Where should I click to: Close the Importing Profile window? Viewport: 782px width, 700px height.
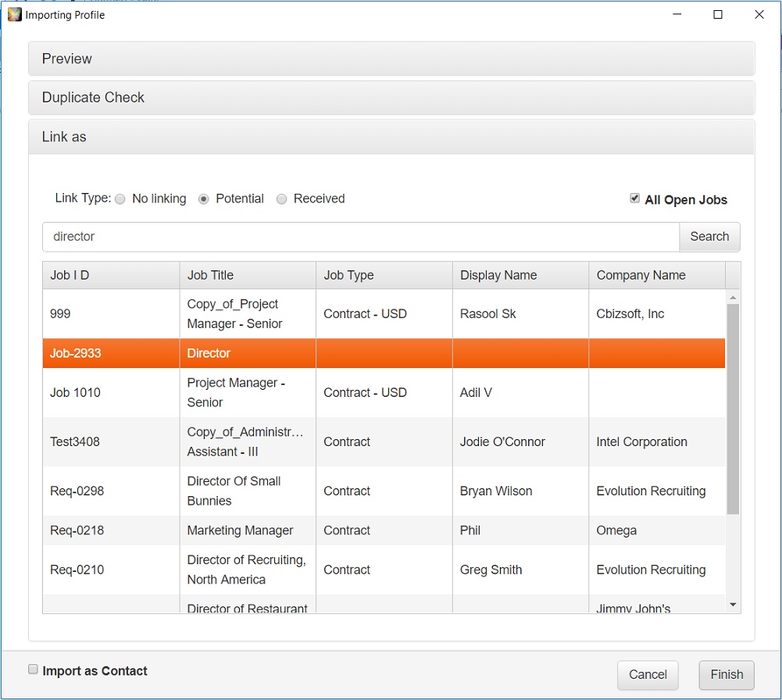(759, 15)
